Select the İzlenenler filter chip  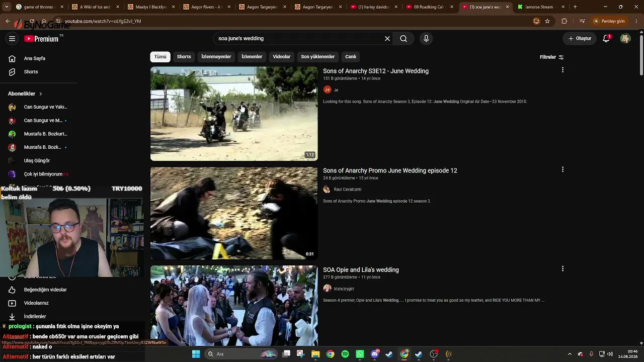click(252, 57)
